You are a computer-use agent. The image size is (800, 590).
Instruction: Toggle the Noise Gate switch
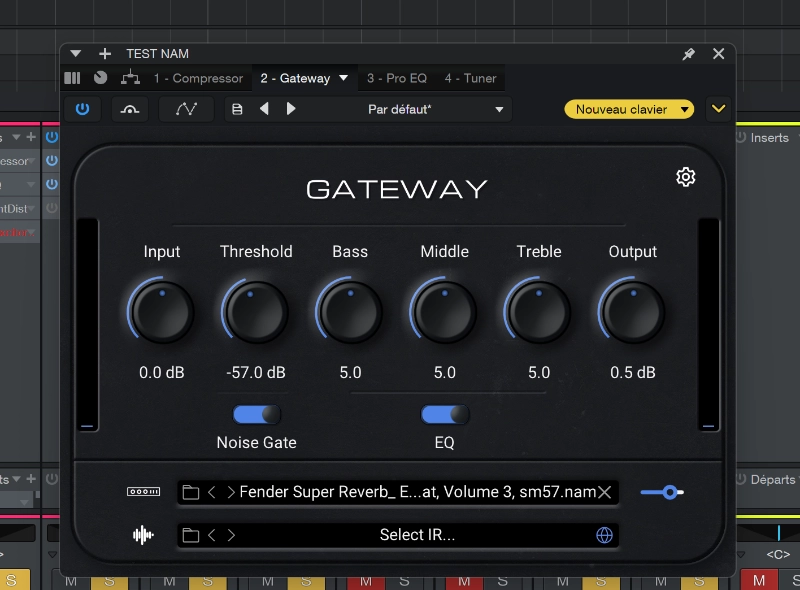click(x=257, y=414)
